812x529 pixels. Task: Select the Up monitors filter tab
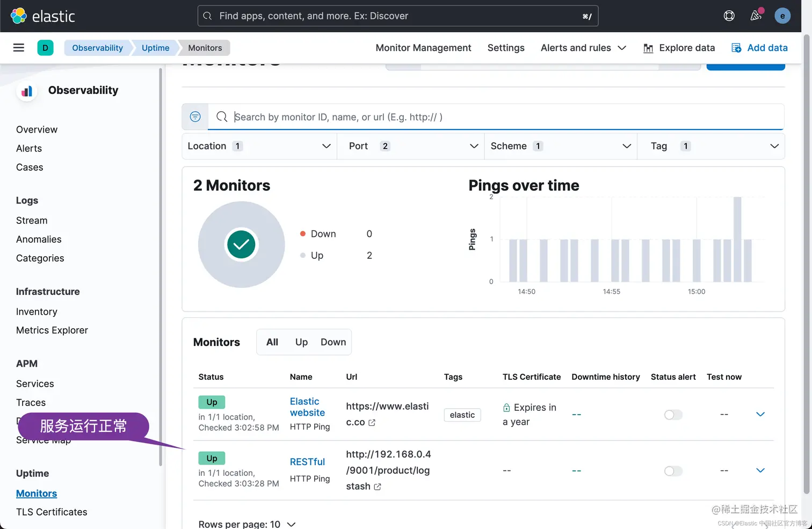coord(301,342)
